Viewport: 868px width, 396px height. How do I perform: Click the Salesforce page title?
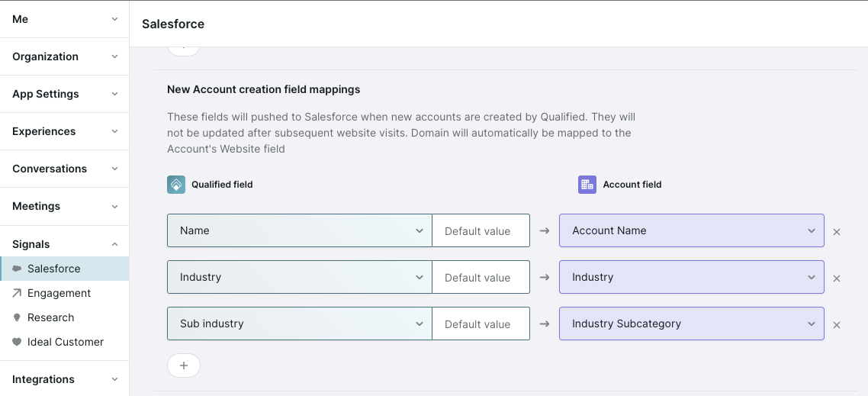tap(173, 24)
